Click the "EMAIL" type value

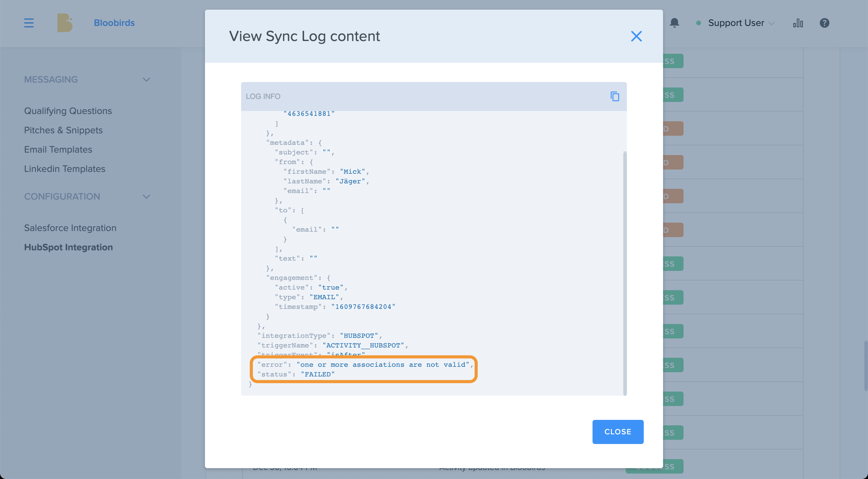324,297
